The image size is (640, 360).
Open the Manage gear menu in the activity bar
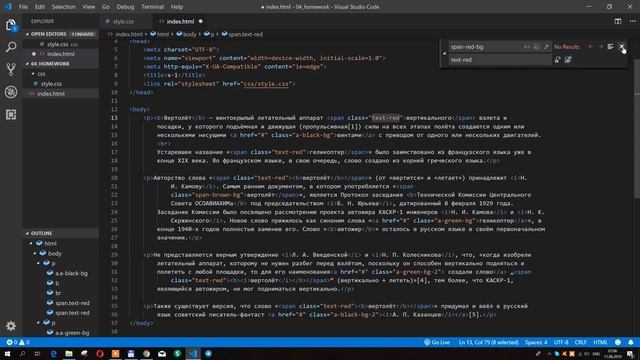point(11,326)
